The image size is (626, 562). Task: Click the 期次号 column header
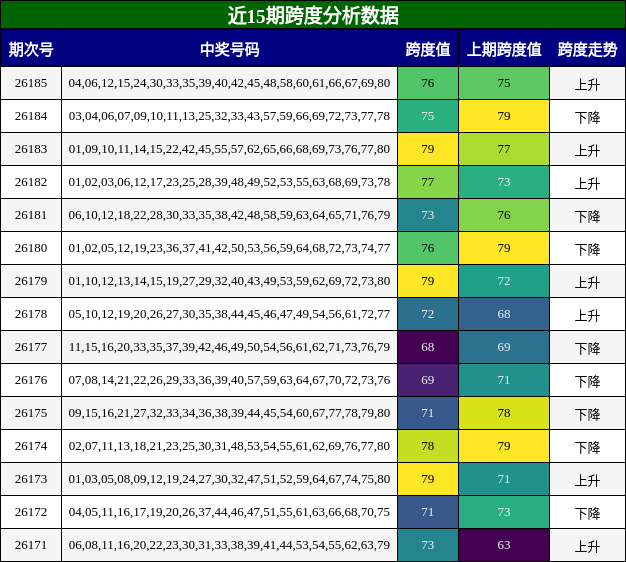tap(31, 49)
